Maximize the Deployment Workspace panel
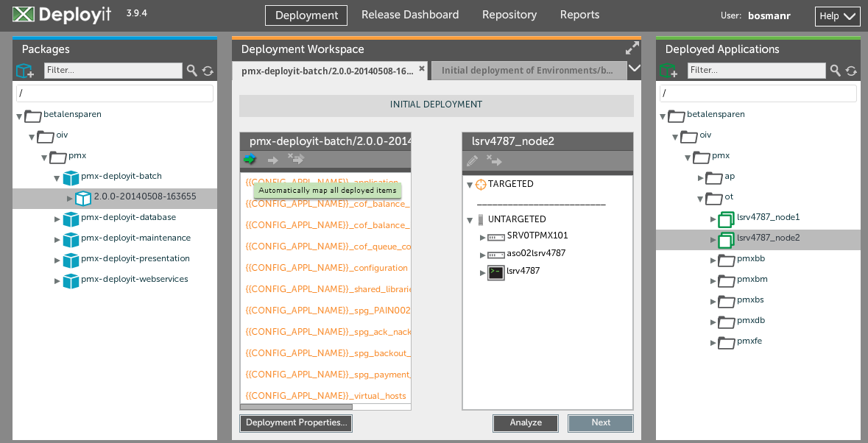Screen dimensions: 868x443 coord(632,49)
